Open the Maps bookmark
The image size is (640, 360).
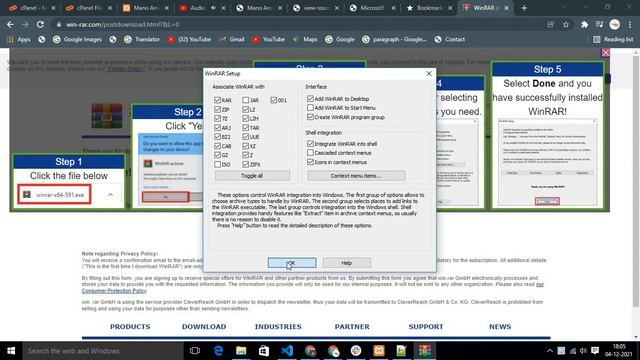point(305,39)
